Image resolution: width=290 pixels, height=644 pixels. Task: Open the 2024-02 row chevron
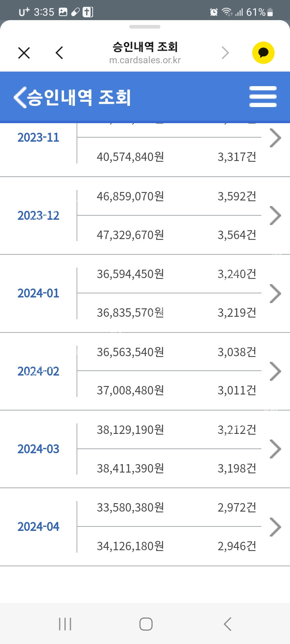point(275,371)
